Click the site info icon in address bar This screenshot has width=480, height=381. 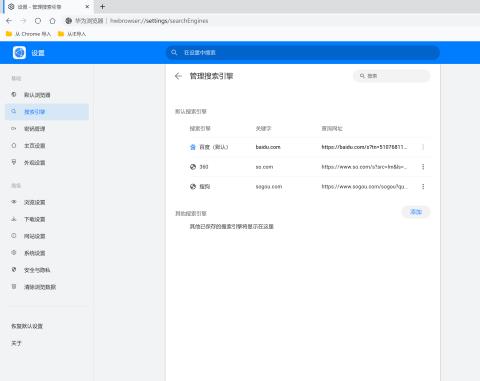click(68, 21)
